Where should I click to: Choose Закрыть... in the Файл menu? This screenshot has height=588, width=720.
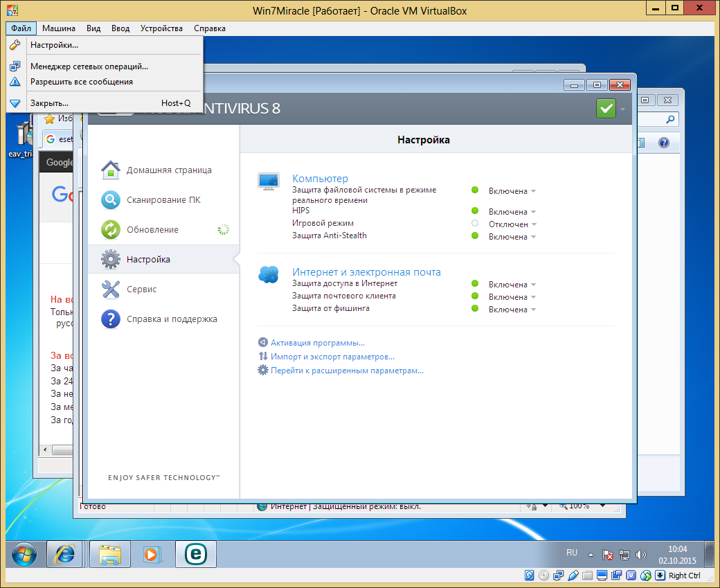tap(105, 103)
